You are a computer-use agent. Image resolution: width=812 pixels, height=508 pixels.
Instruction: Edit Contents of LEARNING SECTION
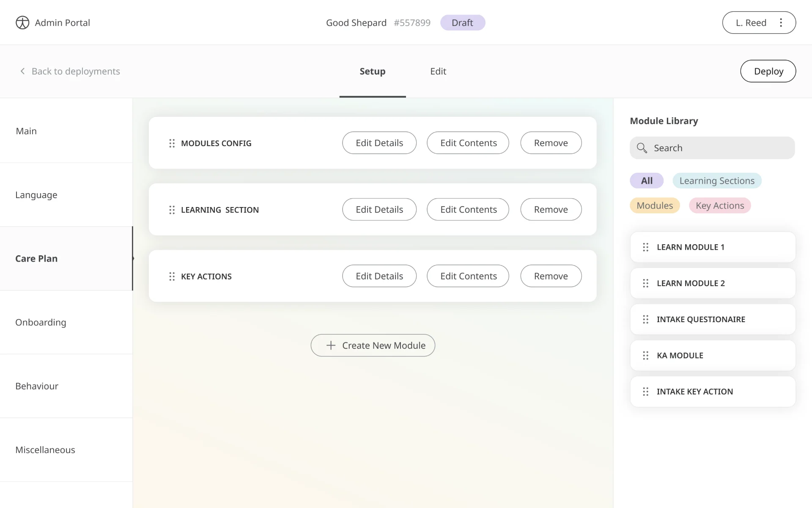coord(468,209)
